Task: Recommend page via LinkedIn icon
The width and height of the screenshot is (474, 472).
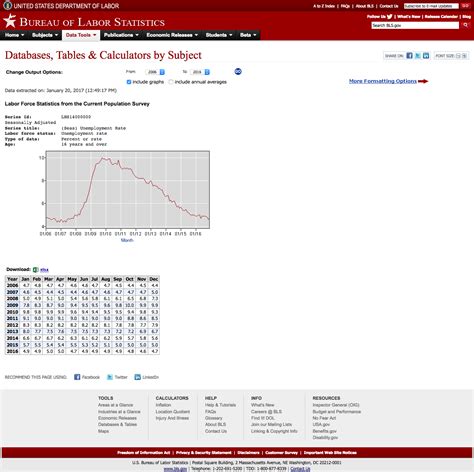Action: coord(138,377)
